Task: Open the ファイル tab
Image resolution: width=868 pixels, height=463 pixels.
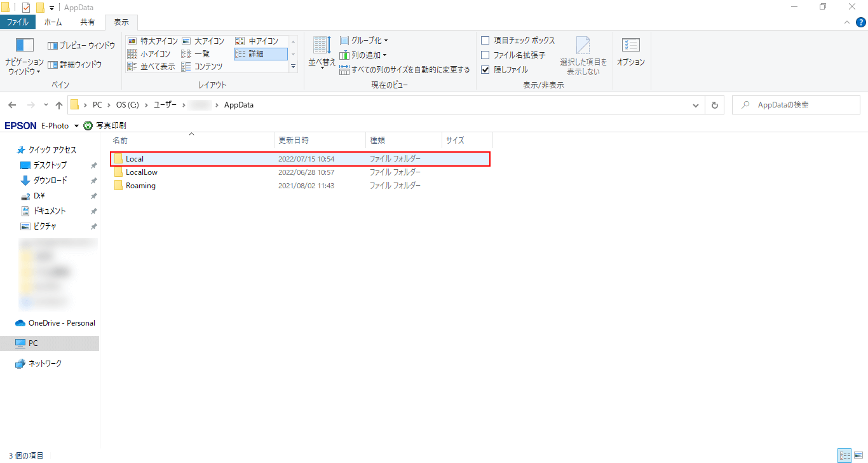Action: pos(17,22)
